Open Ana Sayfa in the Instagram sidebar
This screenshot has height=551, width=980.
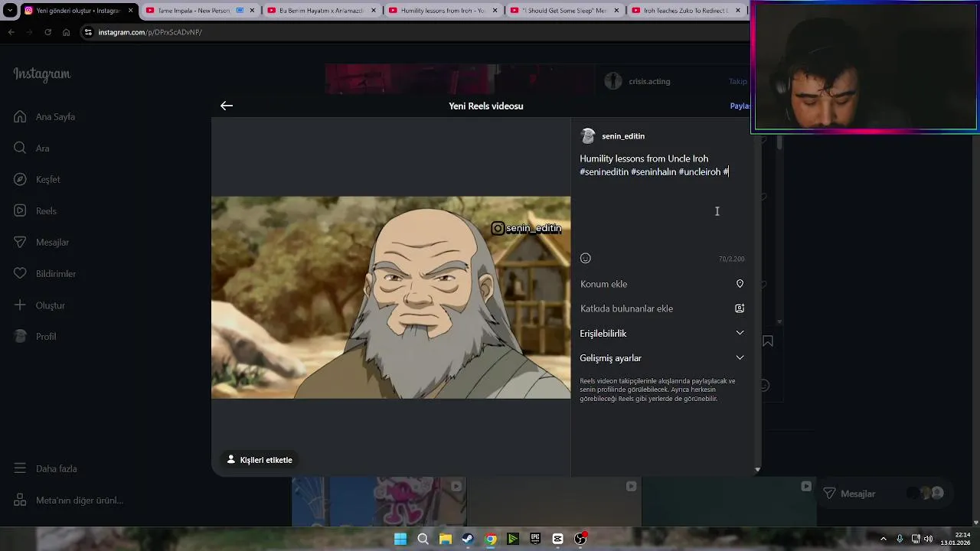coord(44,117)
